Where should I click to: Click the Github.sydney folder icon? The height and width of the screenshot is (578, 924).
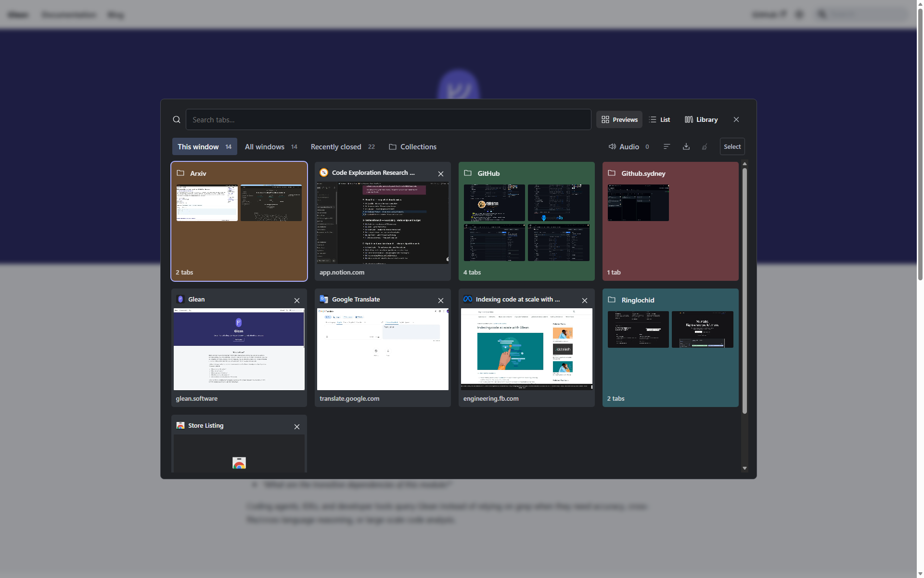(612, 173)
